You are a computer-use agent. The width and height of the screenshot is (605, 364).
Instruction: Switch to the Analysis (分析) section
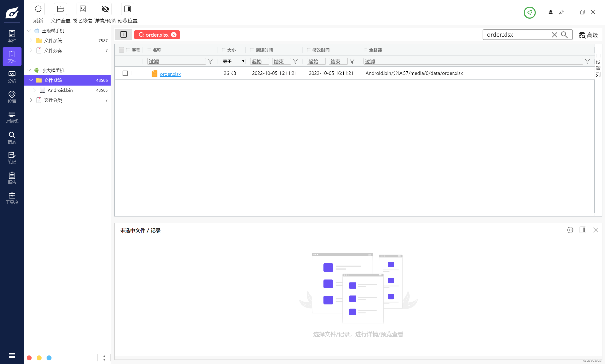12,77
